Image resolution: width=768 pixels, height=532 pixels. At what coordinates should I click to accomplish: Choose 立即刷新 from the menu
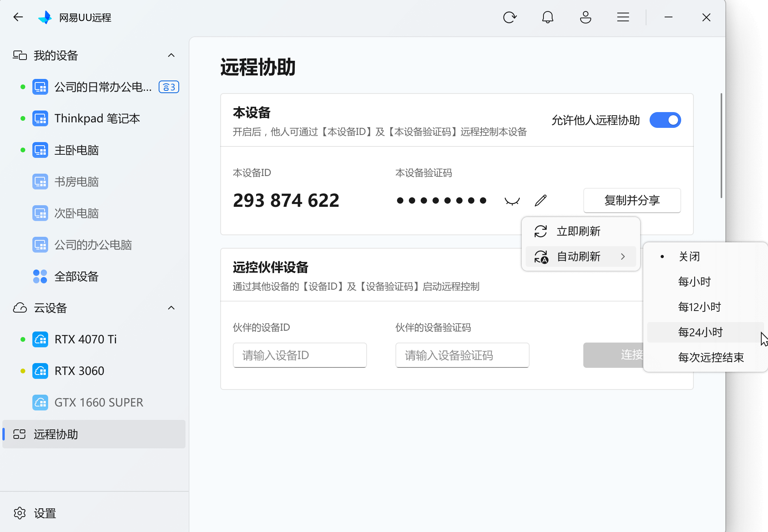[x=578, y=231]
